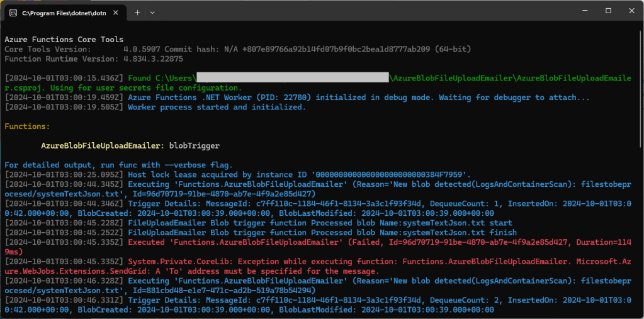This screenshot has height=319, width=644.
Task: Close the dotnet terminal tab
Action: pyautogui.click(x=116, y=12)
